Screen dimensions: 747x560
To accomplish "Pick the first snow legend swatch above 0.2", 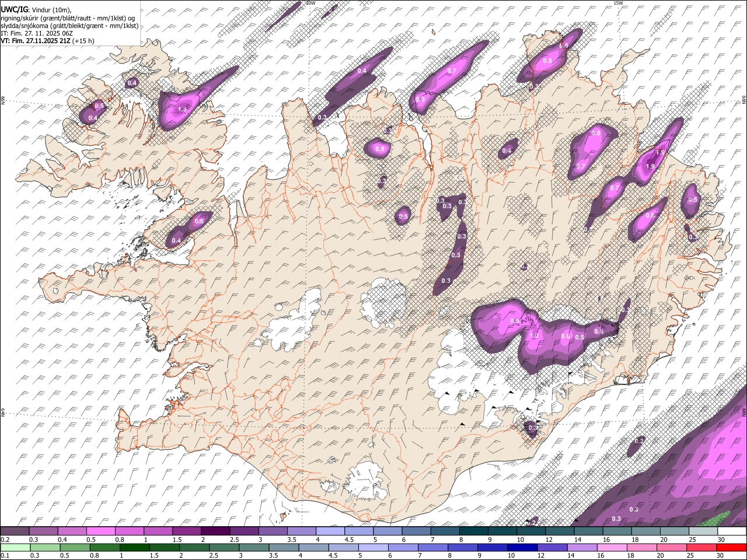I will 15,531.
